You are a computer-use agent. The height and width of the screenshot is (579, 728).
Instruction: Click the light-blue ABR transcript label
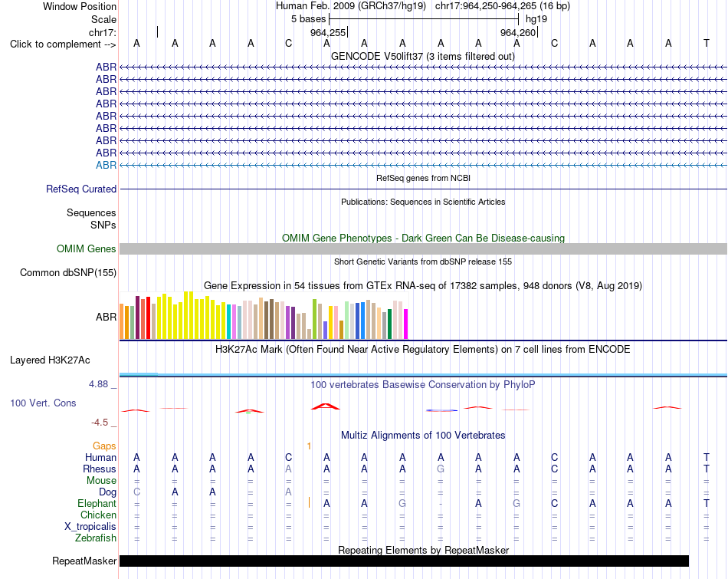point(106,165)
